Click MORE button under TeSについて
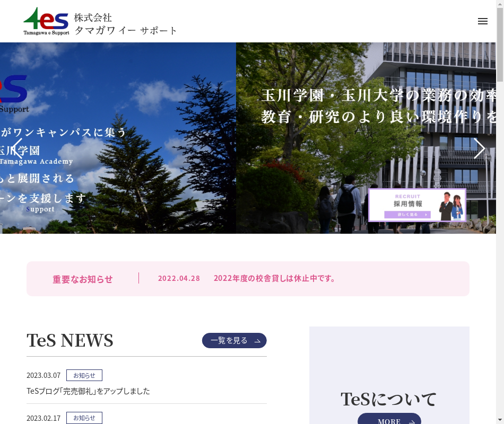This screenshot has height=424, width=504. point(389,420)
